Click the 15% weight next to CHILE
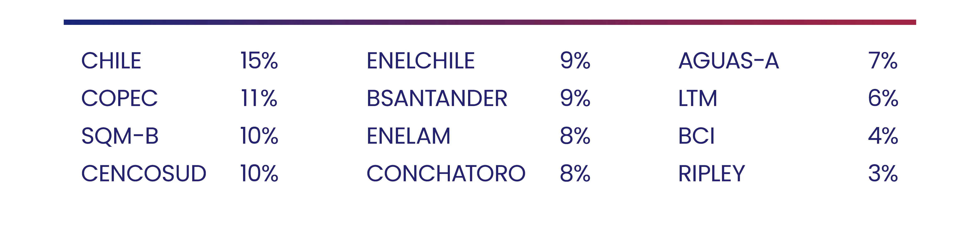The image size is (980, 227). pos(259,61)
